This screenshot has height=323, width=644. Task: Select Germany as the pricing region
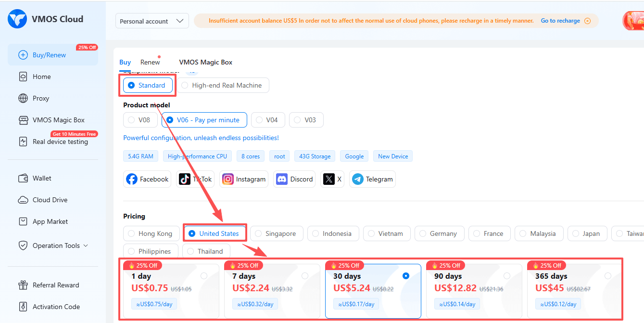[439, 233]
